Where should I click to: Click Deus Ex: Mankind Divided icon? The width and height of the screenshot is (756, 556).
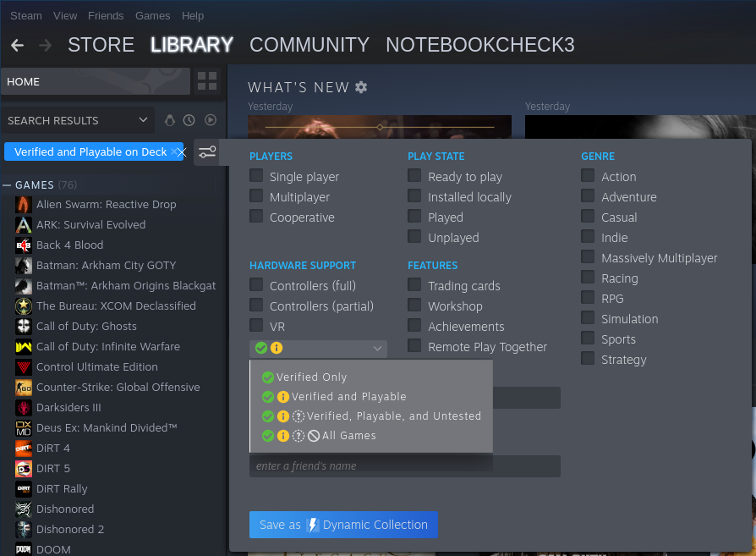[24, 428]
